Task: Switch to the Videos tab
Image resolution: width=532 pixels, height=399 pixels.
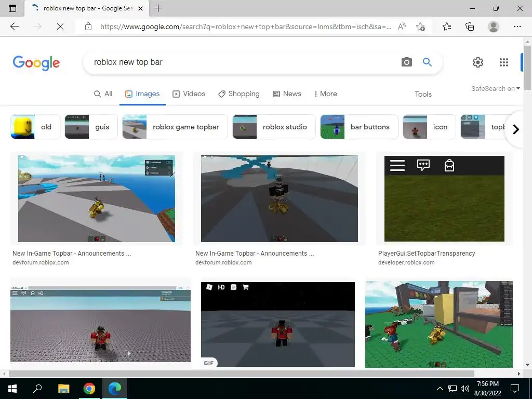Action: [189, 94]
